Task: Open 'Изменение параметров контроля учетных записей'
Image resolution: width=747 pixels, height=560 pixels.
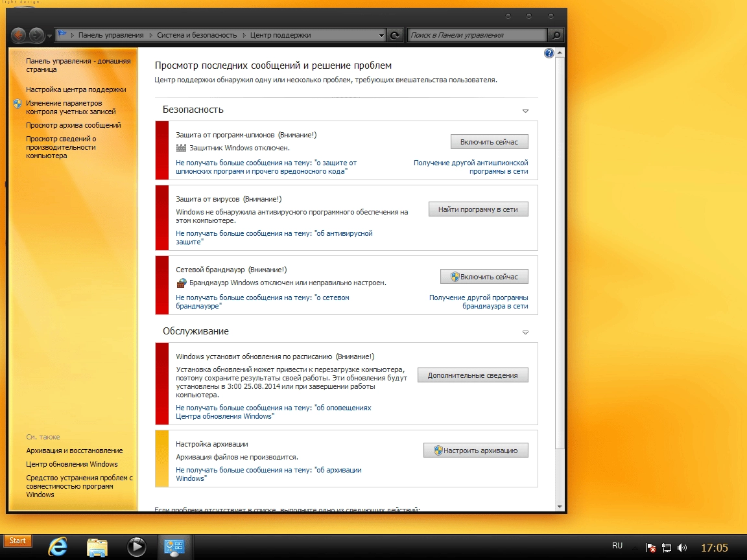Action: tap(71, 107)
